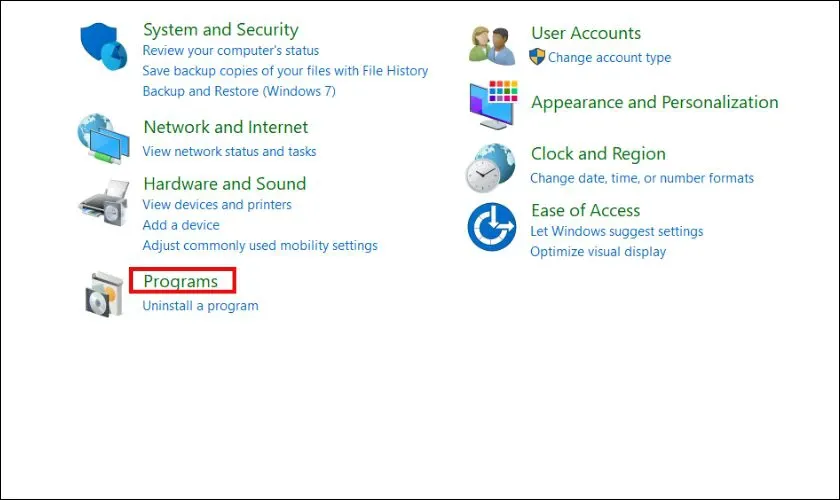Click the Hardware and Sound printer icon
The height and width of the screenshot is (500, 840).
pyautogui.click(x=104, y=203)
